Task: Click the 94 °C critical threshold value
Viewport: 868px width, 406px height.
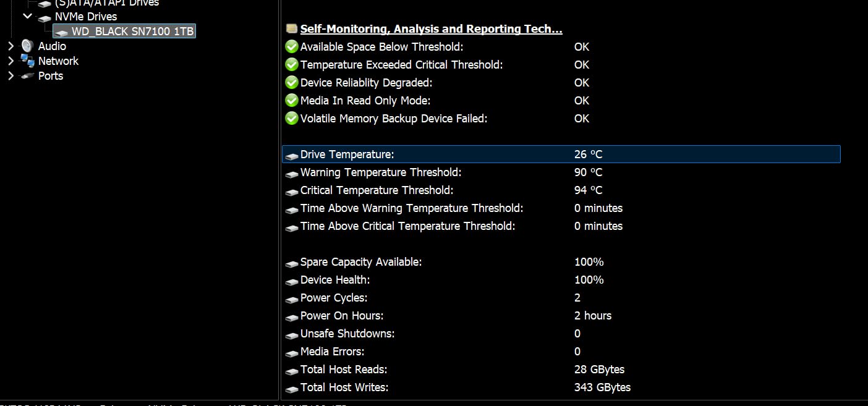Action: click(x=588, y=190)
